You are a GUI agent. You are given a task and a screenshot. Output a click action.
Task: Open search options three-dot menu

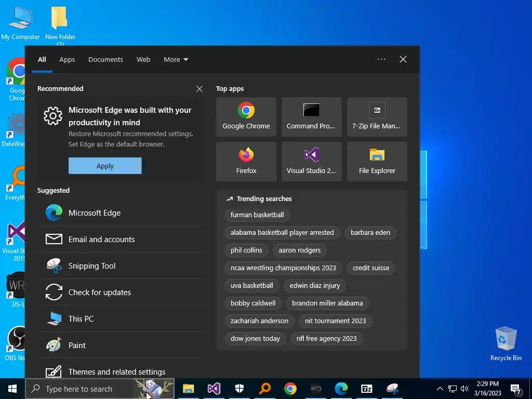click(381, 59)
